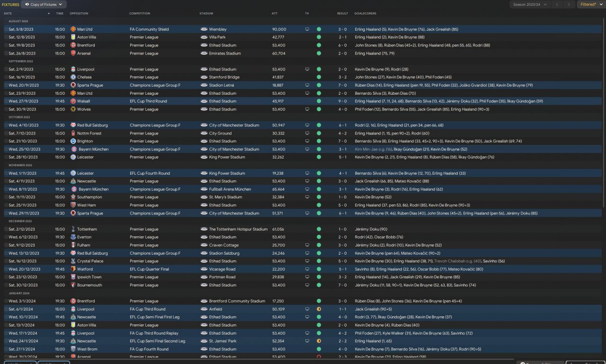Click the green win dot in the Walsall row

pos(319,101)
